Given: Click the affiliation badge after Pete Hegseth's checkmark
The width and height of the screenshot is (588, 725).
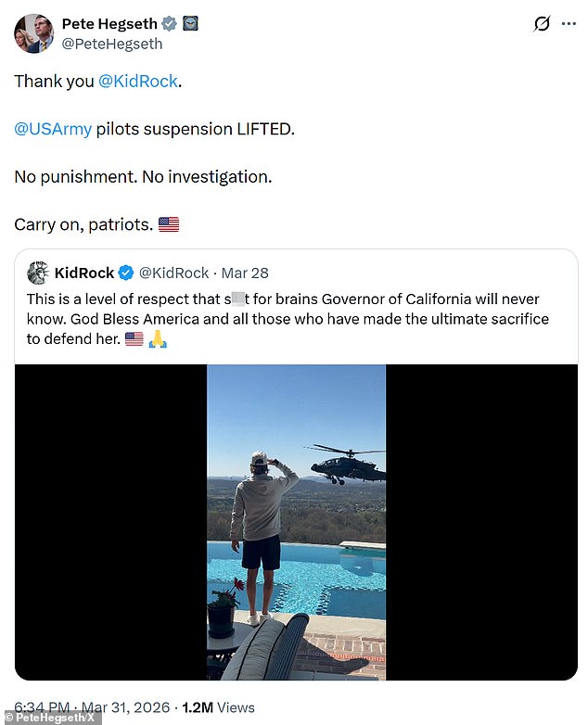Looking at the screenshot, I should [x=189, y=23].
